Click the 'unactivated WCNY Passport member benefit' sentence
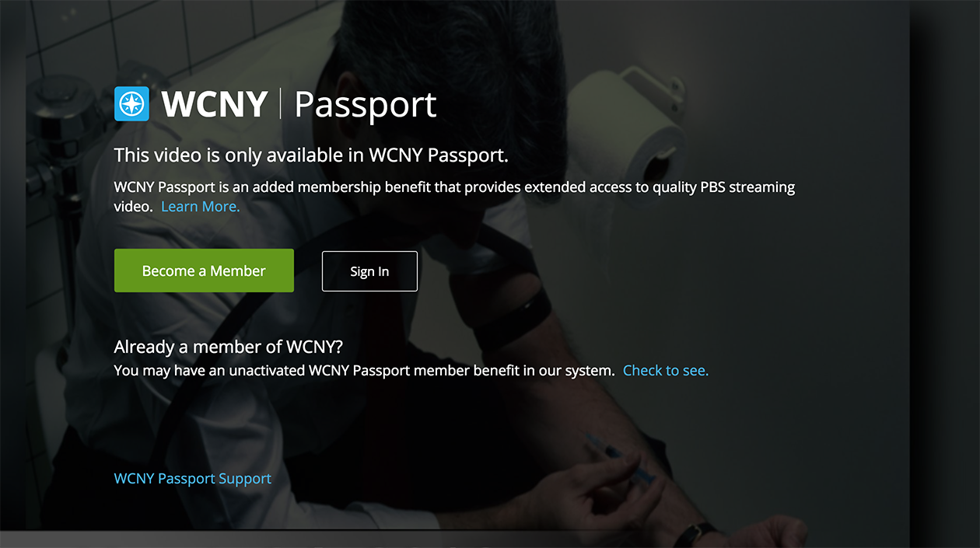The width and height of the screenshot is (980, 548). [x=364, y=371]
